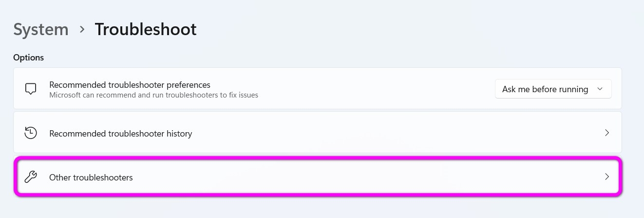
Task: Open Other troubleshooters
Action: click(x=91, y=178)
